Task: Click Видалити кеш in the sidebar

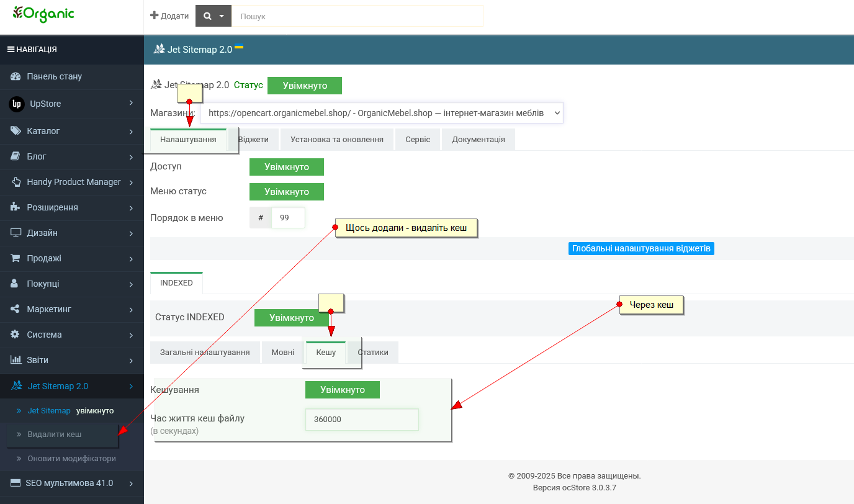Action: pyautogui.click(x=55, y=434)
